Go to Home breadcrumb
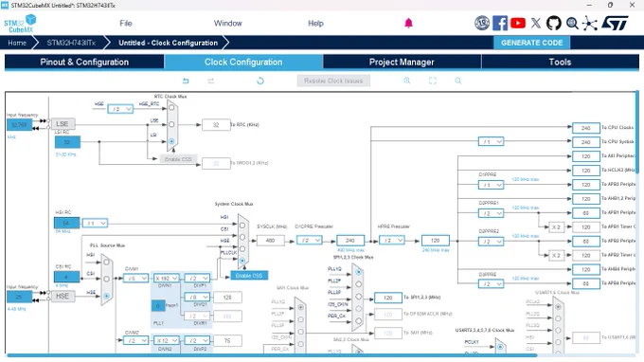644x362 pixels. coord(17,43)
